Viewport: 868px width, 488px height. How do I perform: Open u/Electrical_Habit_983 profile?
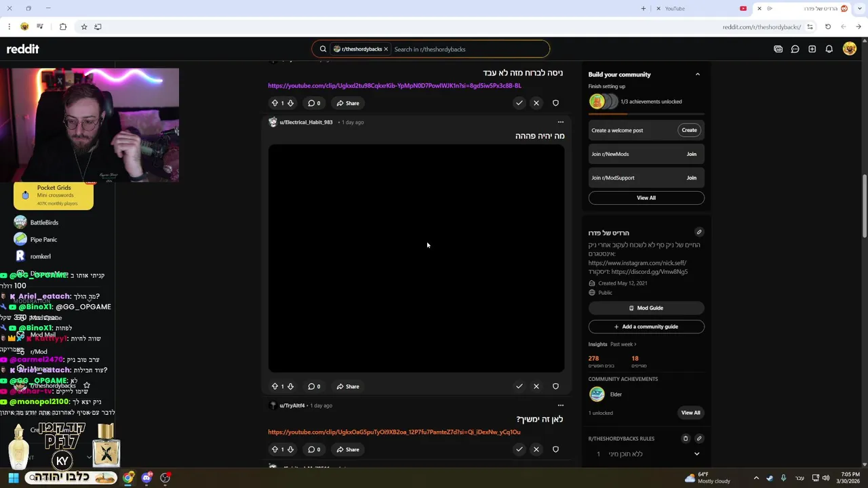[x=306, y=122]
